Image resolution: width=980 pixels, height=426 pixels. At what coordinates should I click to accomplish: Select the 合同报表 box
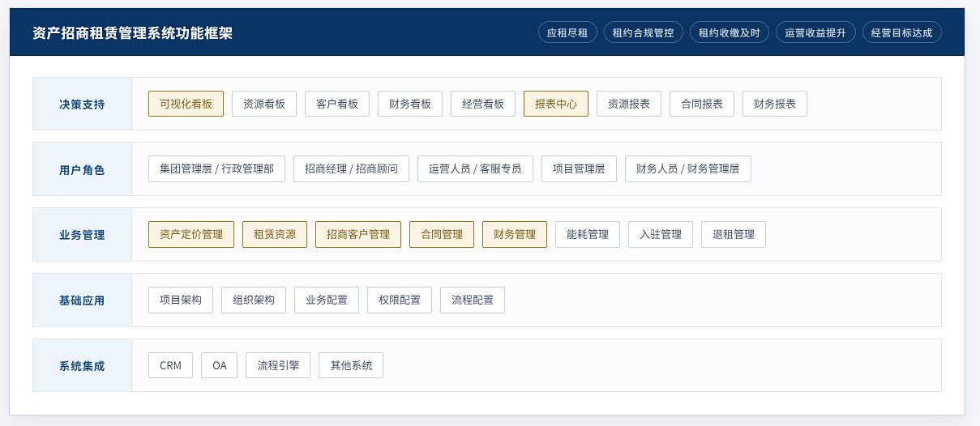[702, 104]
